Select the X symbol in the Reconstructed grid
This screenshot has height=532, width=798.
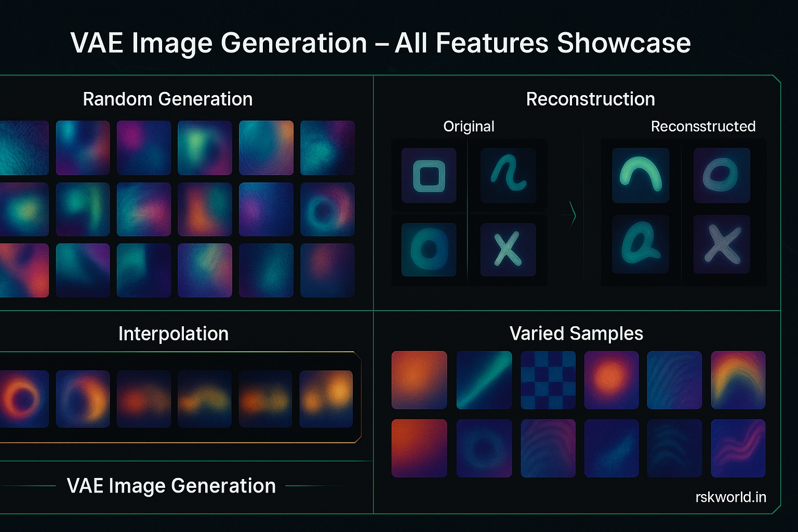(722, 245)
